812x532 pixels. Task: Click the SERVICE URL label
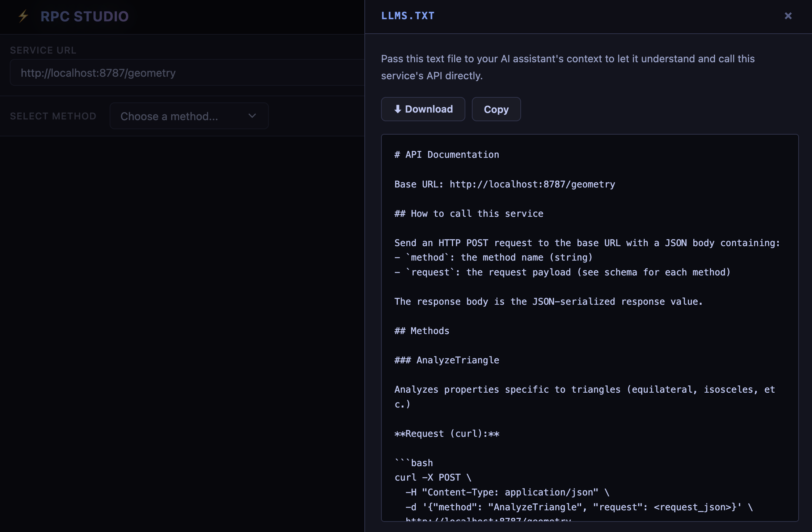click(43, 50)
